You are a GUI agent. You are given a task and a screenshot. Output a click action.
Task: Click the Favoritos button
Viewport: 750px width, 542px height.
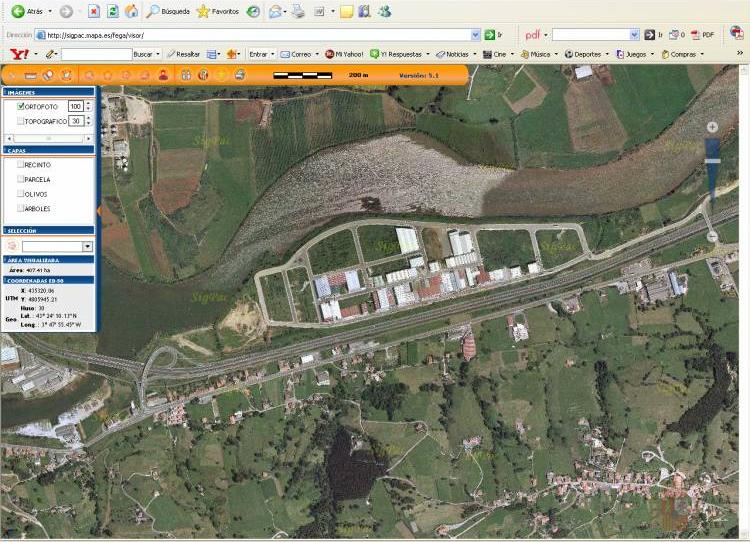[217, 11]
